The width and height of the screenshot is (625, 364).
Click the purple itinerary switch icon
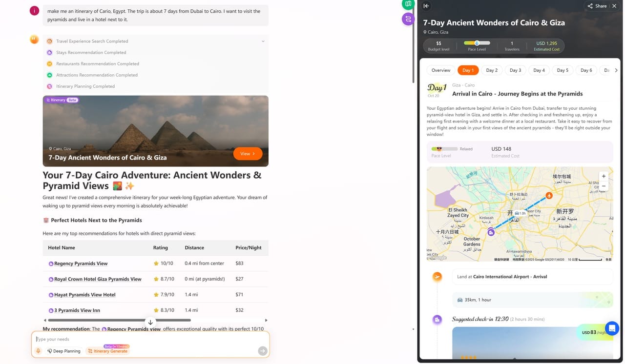(x=408, y=19)
